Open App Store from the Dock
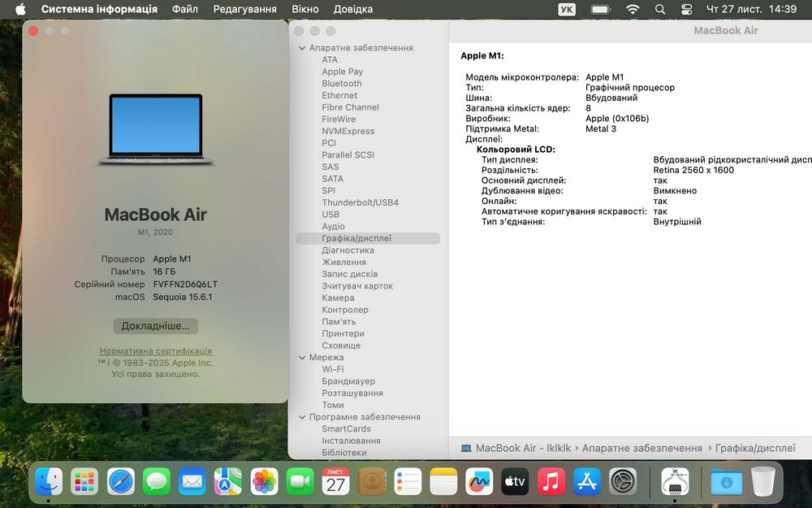The width and height of the screenshot is (812, 508). [587, 481]
